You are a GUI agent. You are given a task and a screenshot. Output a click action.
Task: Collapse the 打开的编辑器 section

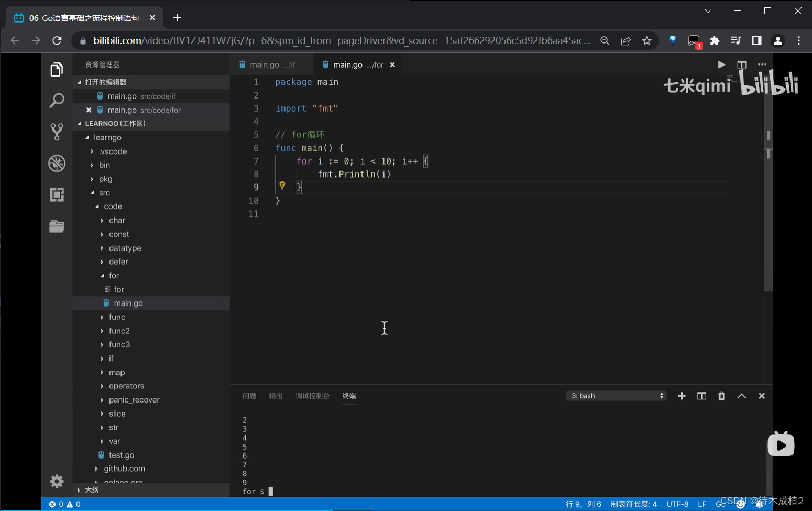151,82
